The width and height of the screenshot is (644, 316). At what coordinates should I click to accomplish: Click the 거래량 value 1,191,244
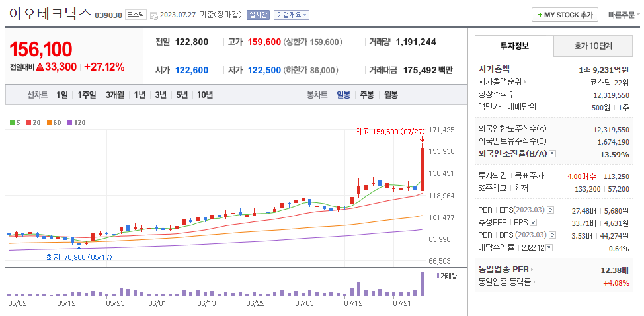click(x=416, y=42)
